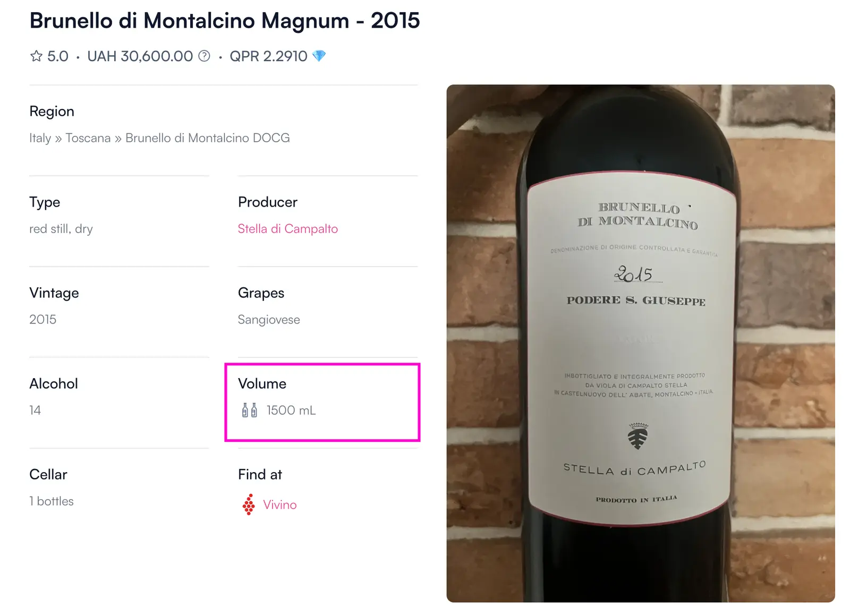Open the Stella di Campalto producer link

[287, 229]
